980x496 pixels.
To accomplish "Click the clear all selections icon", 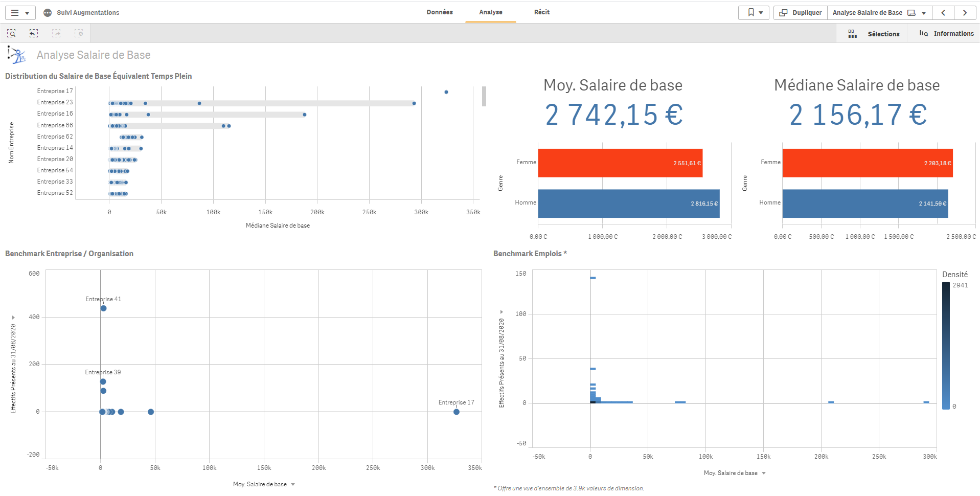I will tap(79, 33).
